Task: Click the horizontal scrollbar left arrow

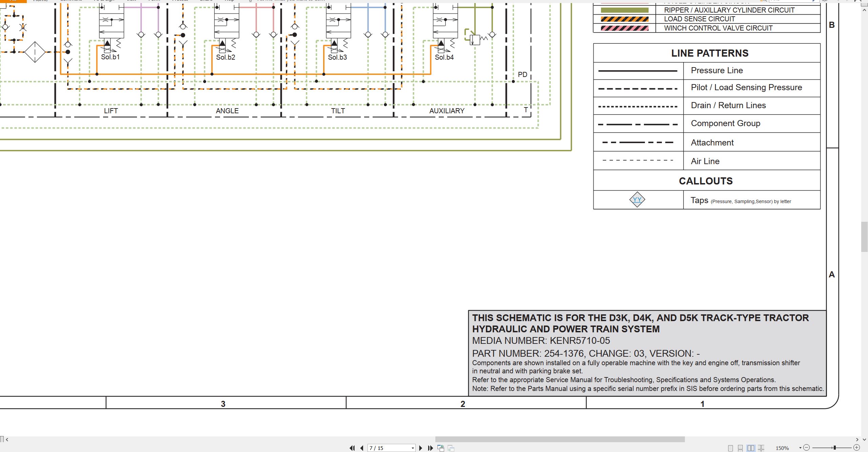Action: point(7,439)
